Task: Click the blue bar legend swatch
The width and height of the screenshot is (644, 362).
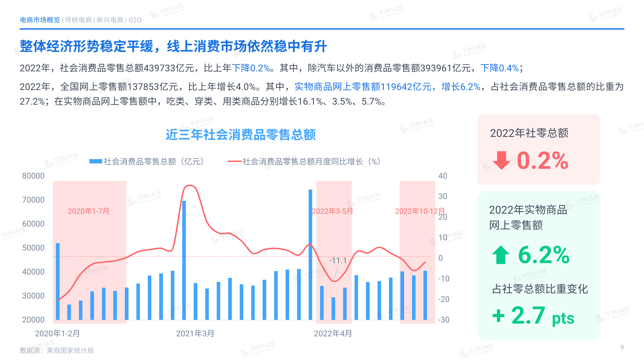Action: point(95,161)
